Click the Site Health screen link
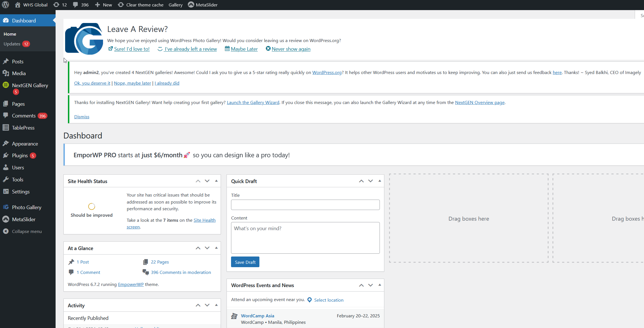Viewport: 644px width, 328px height. 204,220
